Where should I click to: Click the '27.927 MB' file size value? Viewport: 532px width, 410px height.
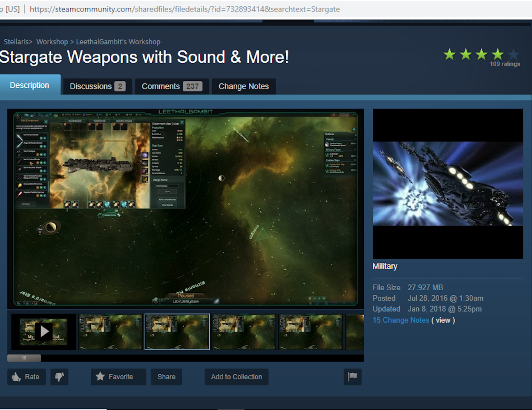425,287
